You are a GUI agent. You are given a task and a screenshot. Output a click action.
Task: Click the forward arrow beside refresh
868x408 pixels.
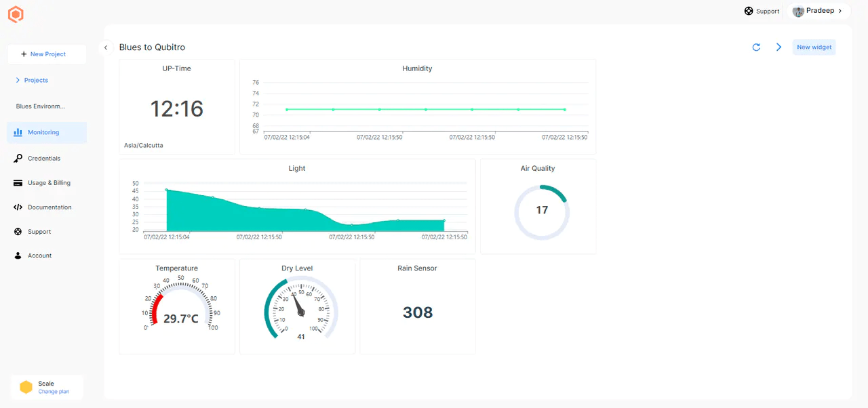[x=778, y=47]
